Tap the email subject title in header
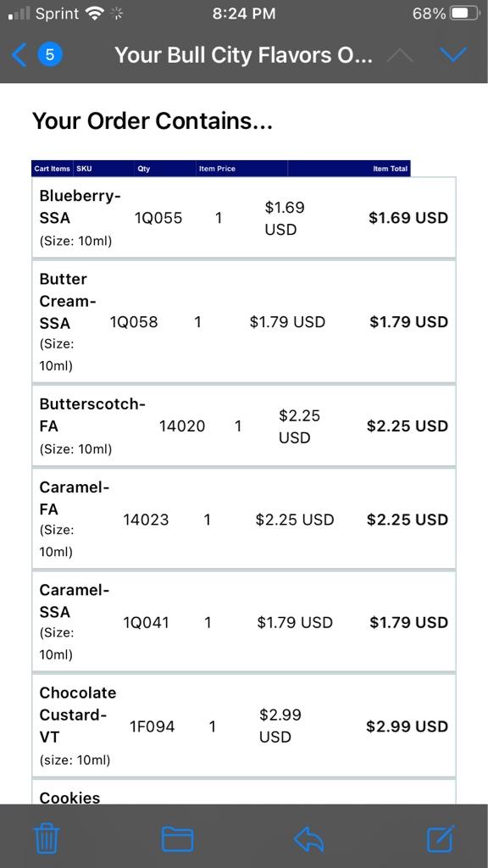Viewport: 488px width, 868px height. (x=243, y=55)
